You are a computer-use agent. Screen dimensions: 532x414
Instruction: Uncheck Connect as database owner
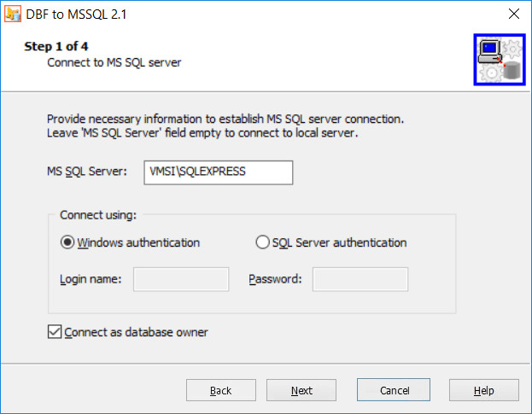[55, 332]
